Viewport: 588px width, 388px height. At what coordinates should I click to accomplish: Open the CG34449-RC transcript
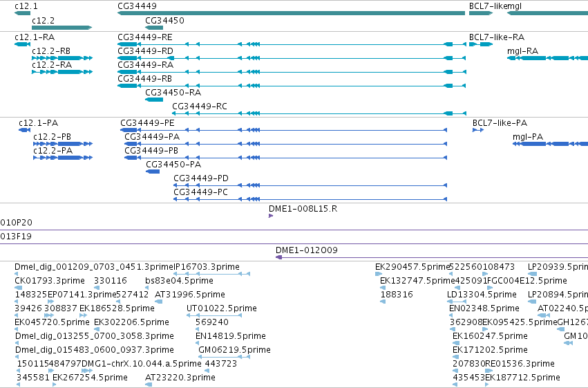point(319,113)
